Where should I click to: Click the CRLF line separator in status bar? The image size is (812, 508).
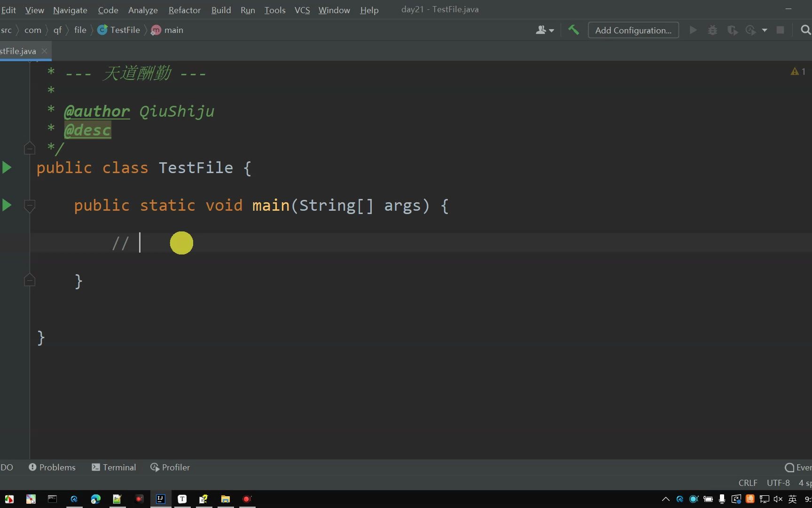click(x=748, y=483)
